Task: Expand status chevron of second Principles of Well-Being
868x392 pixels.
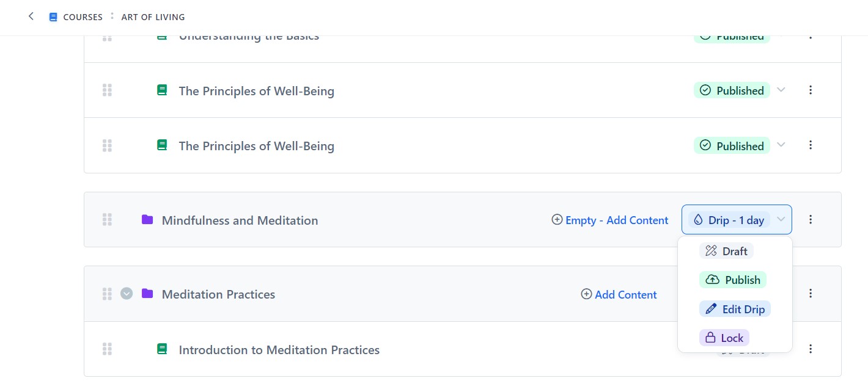Action: (x=781, y=145)
